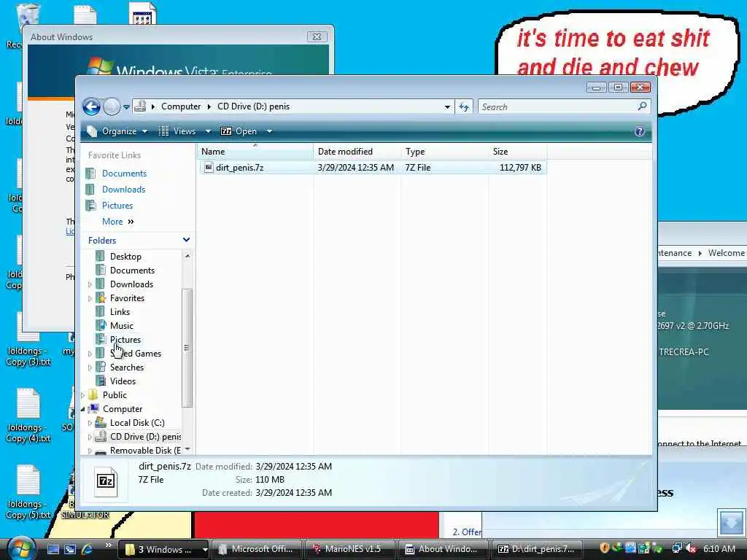Click the folder tree scroll up arrow
747x560 pixels.
coord(187,256)
